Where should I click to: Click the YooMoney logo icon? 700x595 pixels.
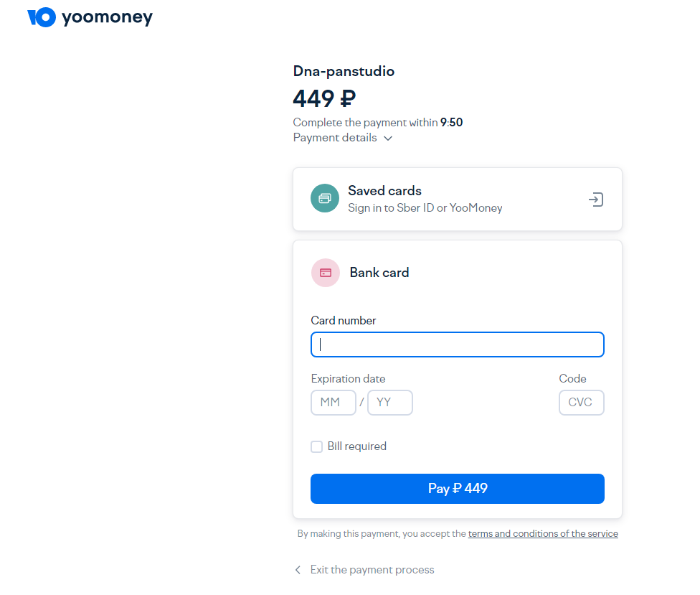click(x=42, y=17)
